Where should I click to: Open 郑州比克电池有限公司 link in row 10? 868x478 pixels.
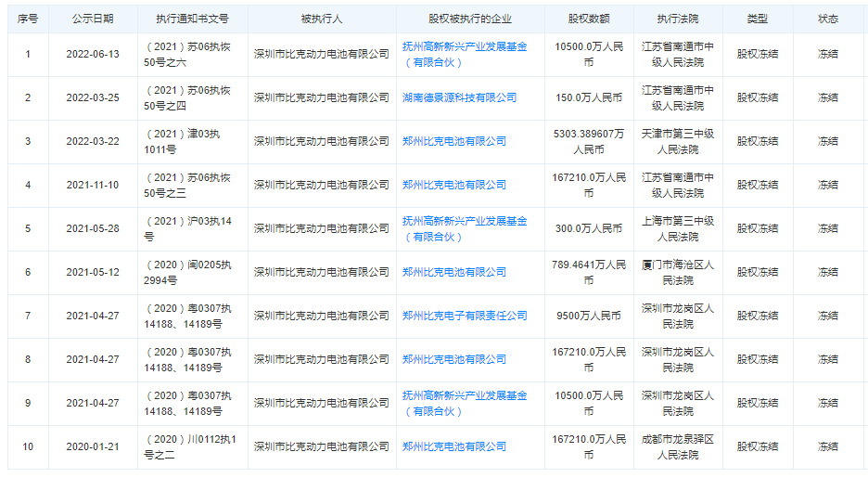453,446
